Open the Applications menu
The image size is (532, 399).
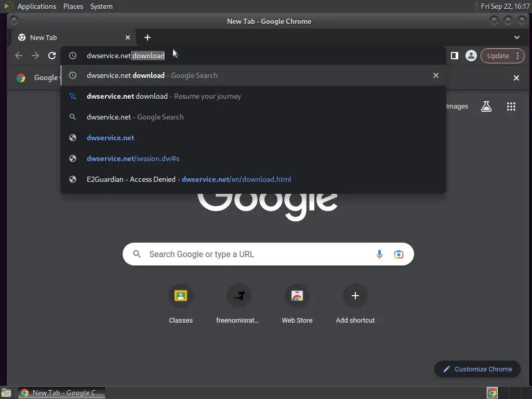37,6
